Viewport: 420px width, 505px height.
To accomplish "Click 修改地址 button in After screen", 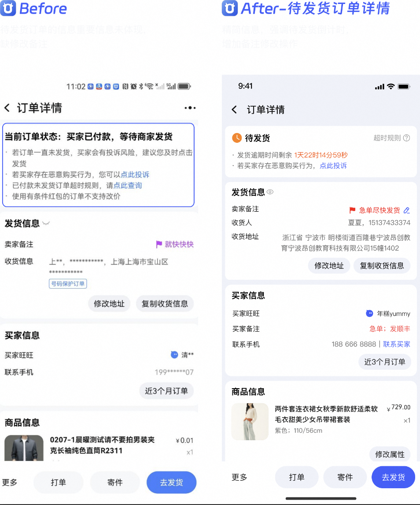I will click(x=329, y=266).
